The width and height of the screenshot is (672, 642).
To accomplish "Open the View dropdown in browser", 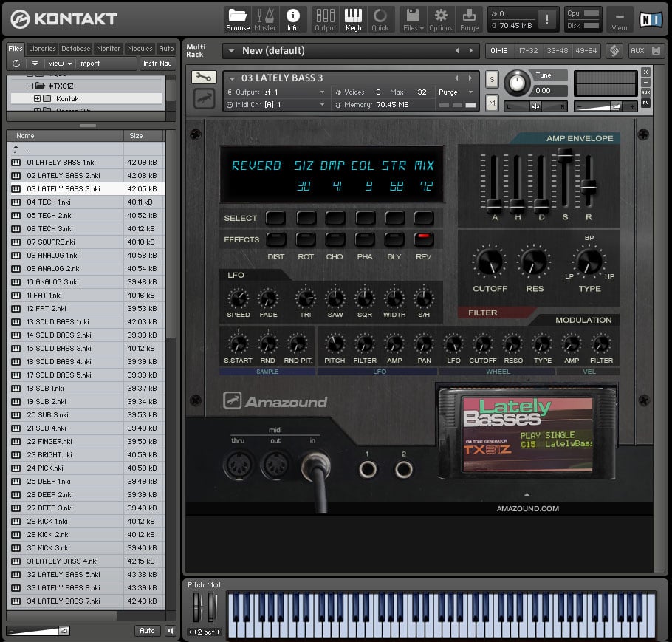I will [60, 64].
